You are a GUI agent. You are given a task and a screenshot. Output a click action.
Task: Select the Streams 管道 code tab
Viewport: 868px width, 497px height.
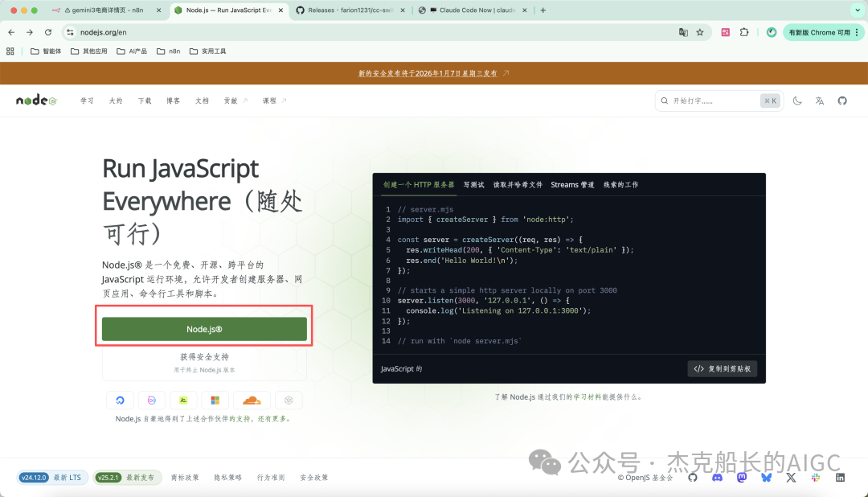[572, 184]
